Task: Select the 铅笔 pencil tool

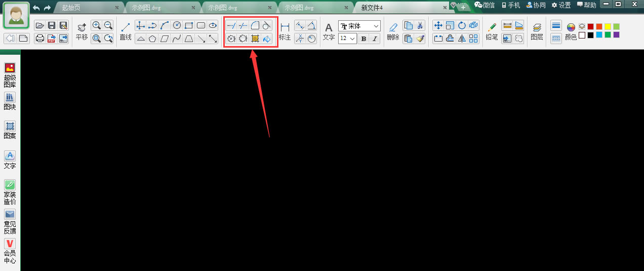Action: 492,31
